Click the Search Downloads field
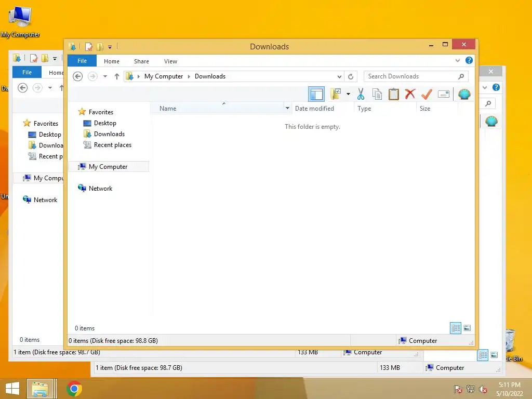This screenshot has width=532, height=399. (416, 76)
